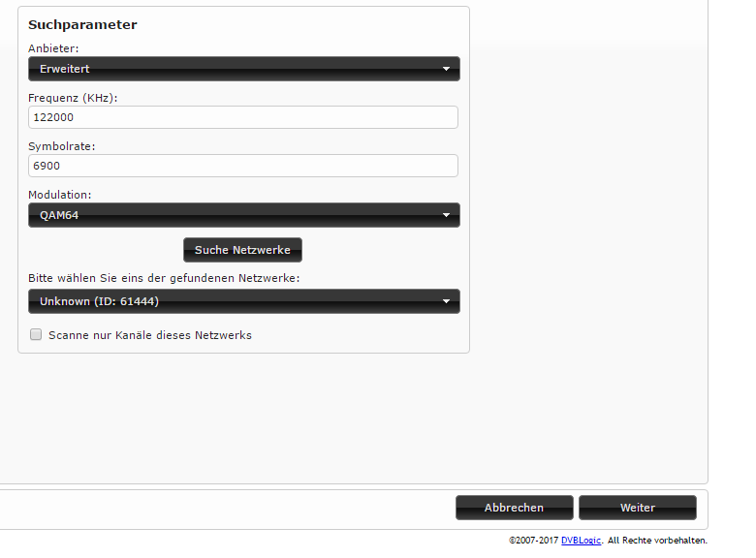Proceed with the Weiter button
Viewport: 756px width, 558px height.
point(637,508)
